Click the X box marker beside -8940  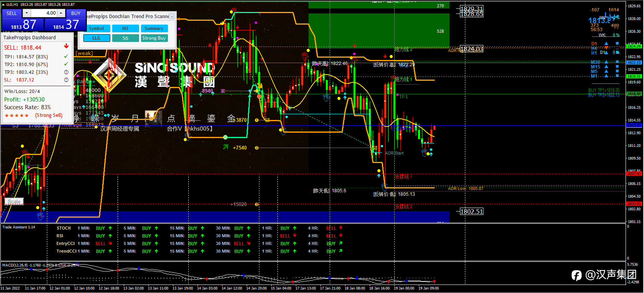[223, 91]
